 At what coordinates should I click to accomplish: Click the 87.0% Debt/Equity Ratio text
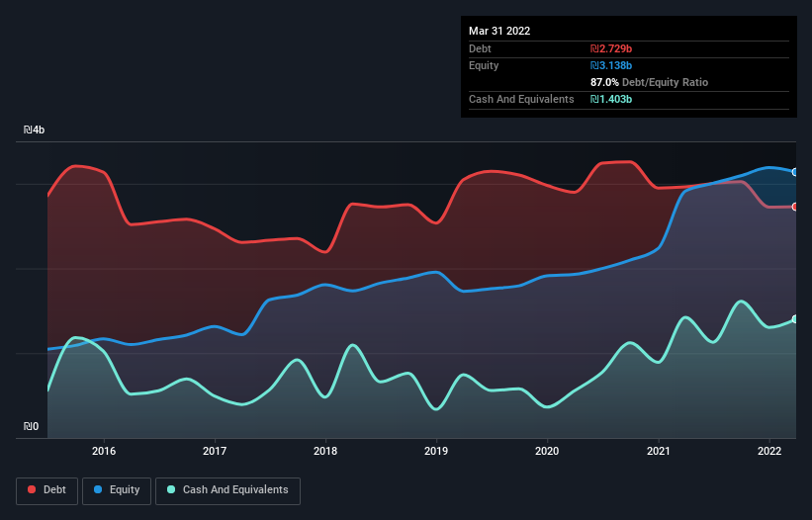point(649,82)
